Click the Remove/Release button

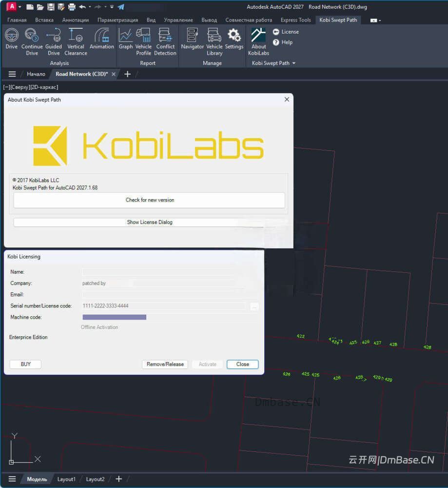(165, 364)
